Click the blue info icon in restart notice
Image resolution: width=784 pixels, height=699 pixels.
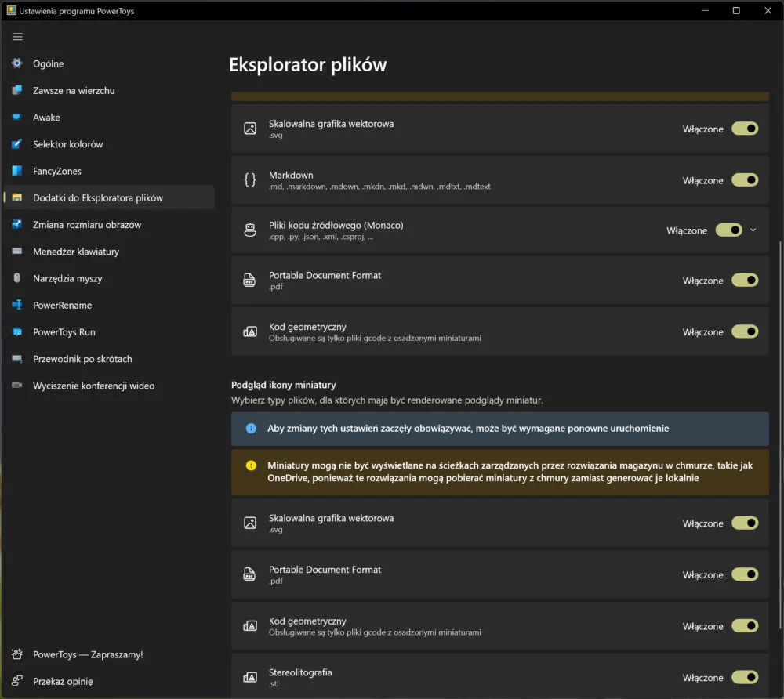coord(251,428)
